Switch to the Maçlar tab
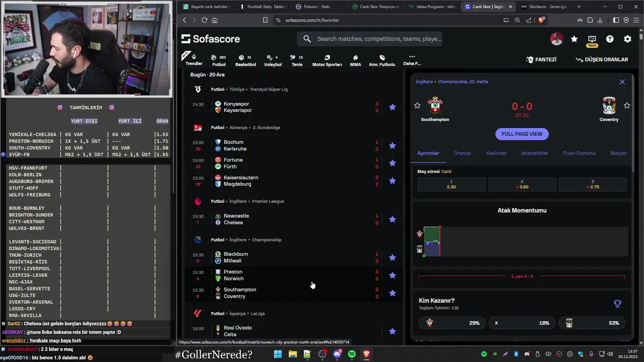This screenshot has width=644, height=362. click(x=618, y=153)
